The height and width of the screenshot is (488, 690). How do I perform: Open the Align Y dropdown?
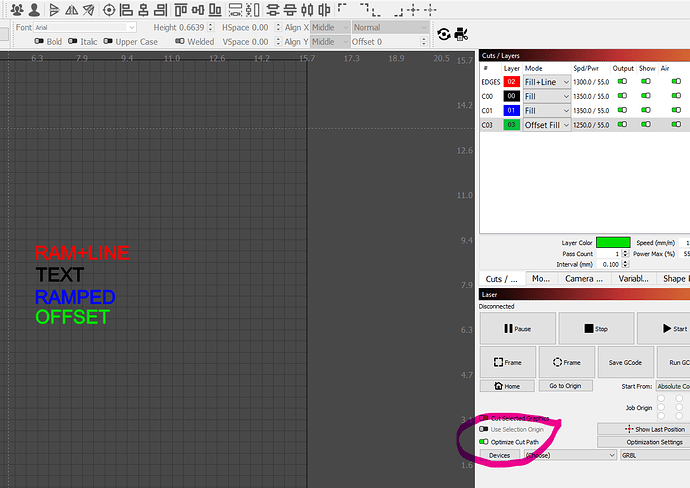coord(330,41)
